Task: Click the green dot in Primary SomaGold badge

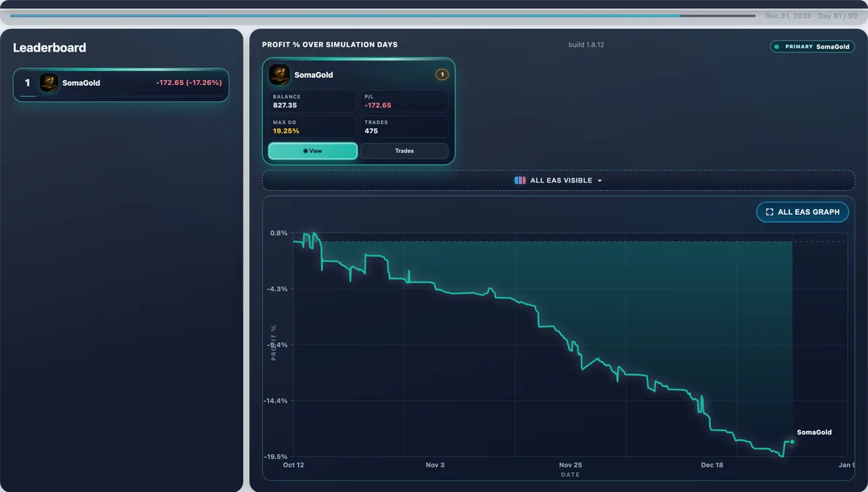Action: (x=777, y=47)
